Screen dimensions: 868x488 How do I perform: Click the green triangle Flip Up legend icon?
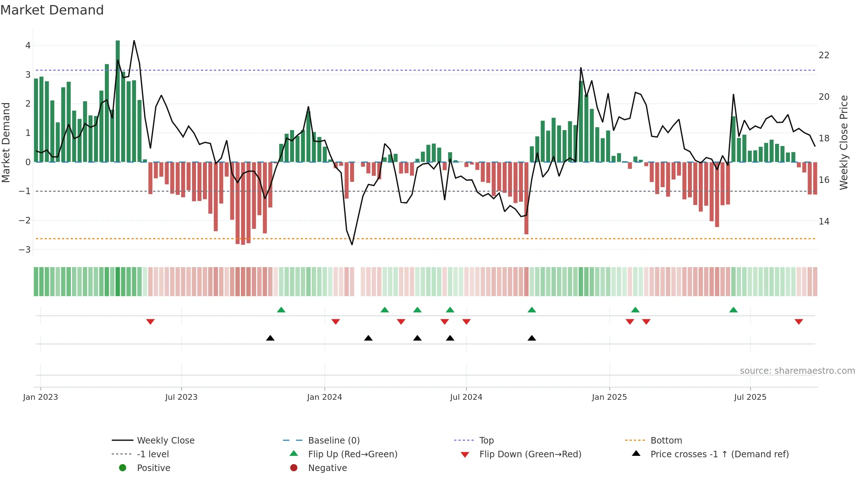pyautogui.click(x=294, y=453)
